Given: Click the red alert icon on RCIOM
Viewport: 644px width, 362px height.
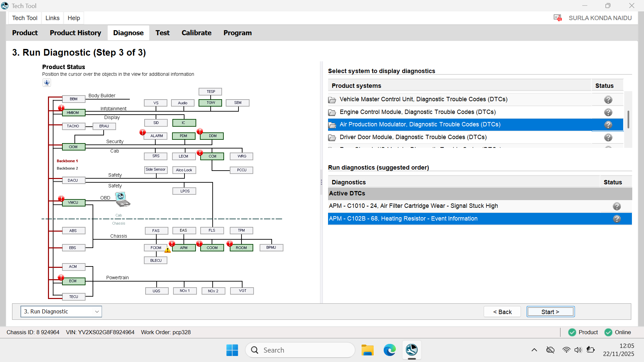Looking at the screenshot, I should [230, 244].
